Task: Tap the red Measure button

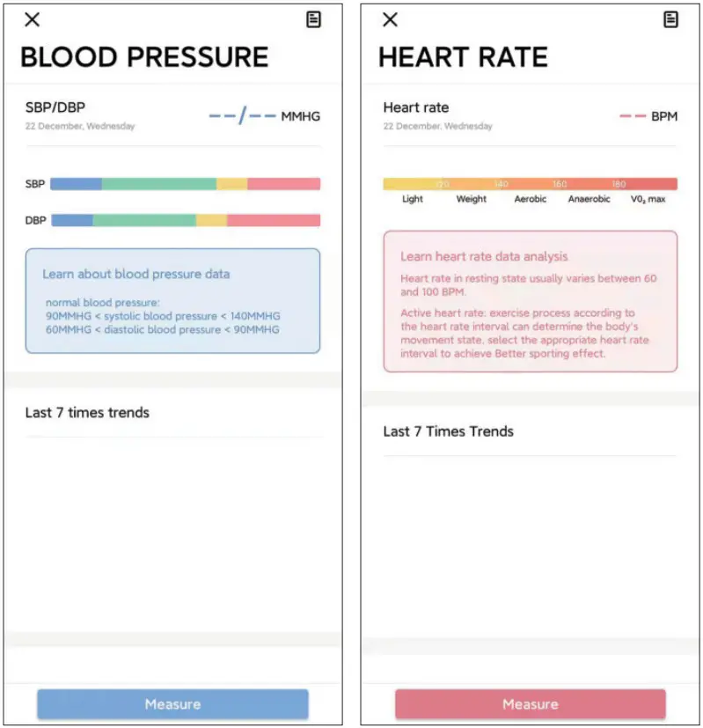Action: pyautogui.click(x=530, y=704)
